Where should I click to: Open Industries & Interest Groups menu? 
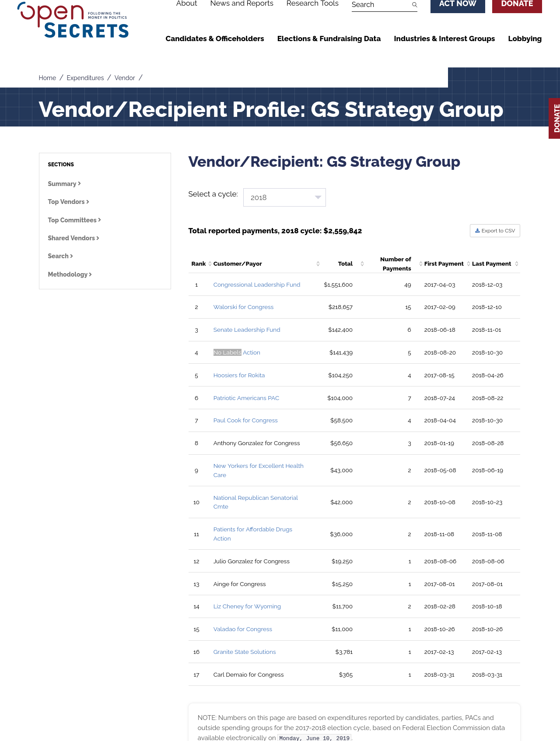tap(444, 39)
